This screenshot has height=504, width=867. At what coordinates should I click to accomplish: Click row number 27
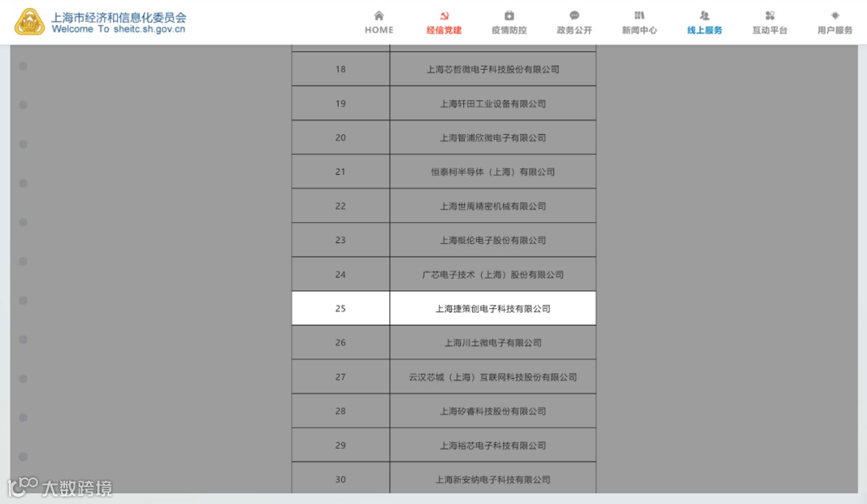pyautogui.click(x=340, y=377)
